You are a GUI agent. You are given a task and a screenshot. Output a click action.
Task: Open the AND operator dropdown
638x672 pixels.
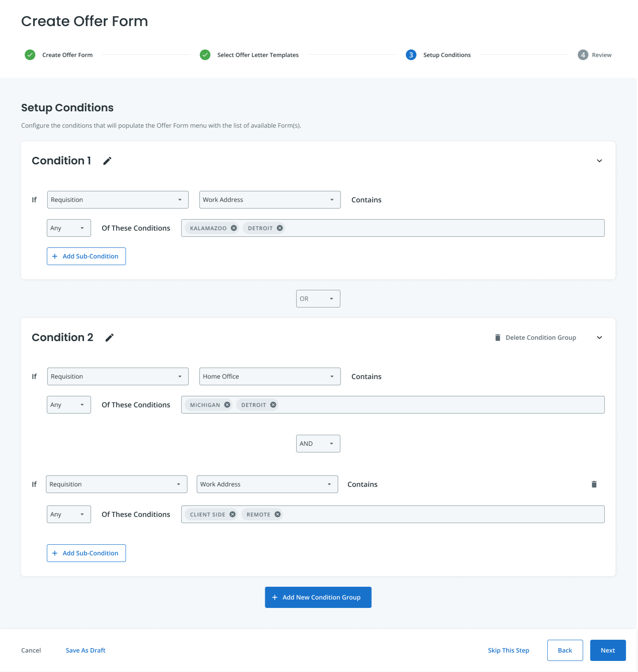click(x=317, y=443)
